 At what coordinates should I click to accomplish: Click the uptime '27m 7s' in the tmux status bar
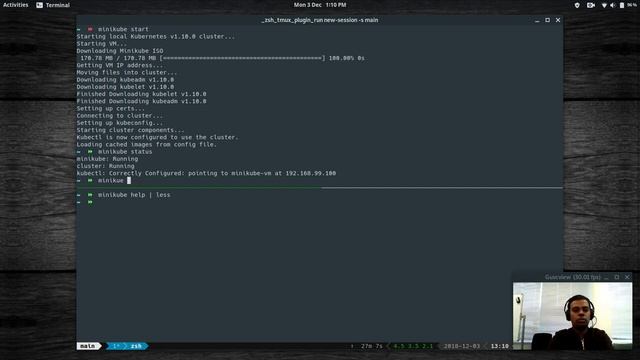(x=372, y=346)
